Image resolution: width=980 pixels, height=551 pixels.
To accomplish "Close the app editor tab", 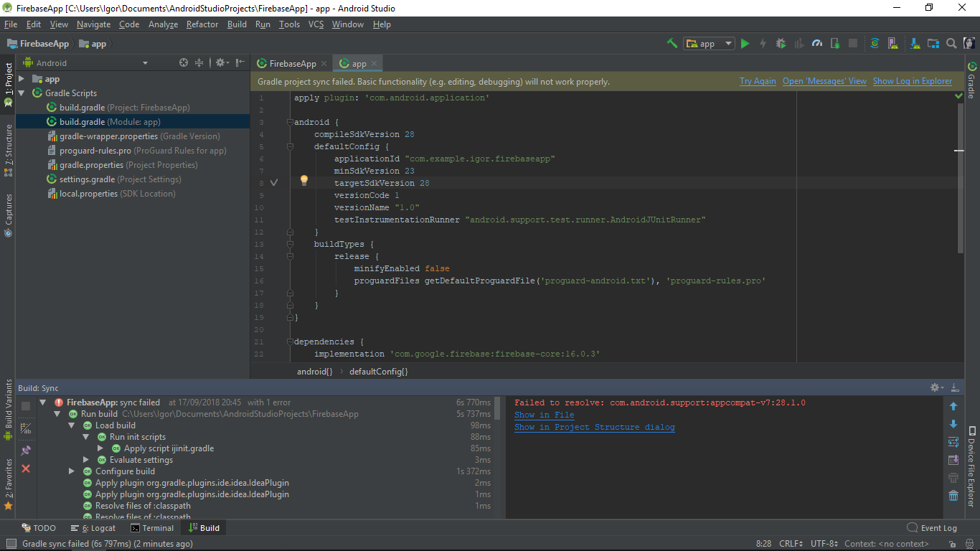I will click(x=374, y=63).
